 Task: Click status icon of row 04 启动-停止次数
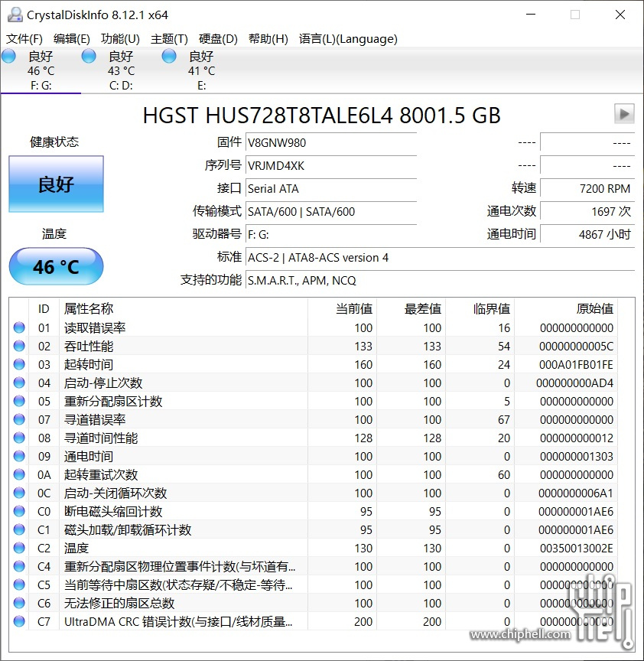coord(19,383)
